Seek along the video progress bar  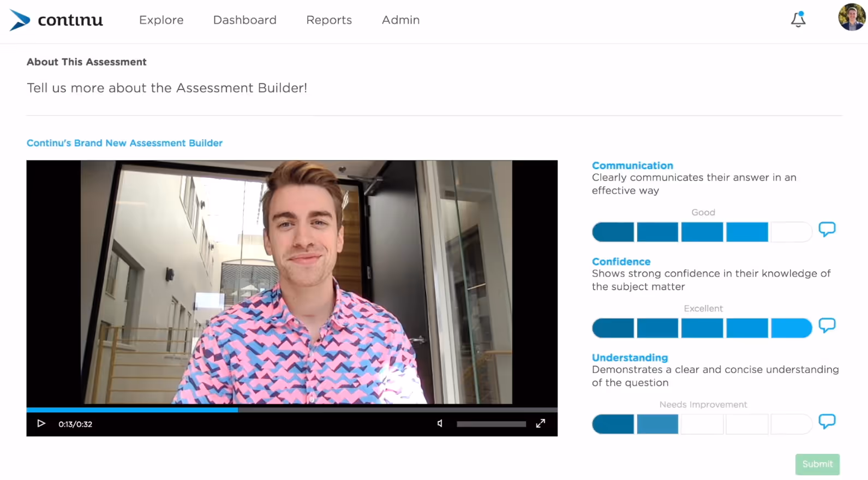tap(292, 410)
